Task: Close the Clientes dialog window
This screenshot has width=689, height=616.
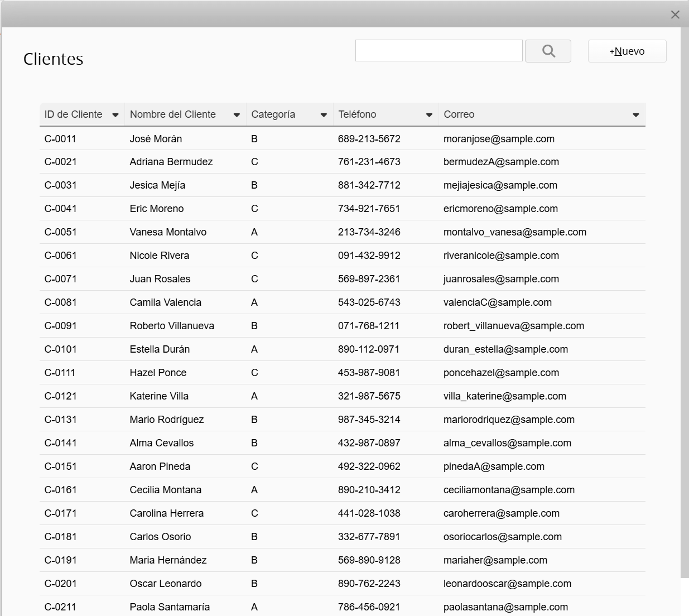Action: click(x=675, y=15)
